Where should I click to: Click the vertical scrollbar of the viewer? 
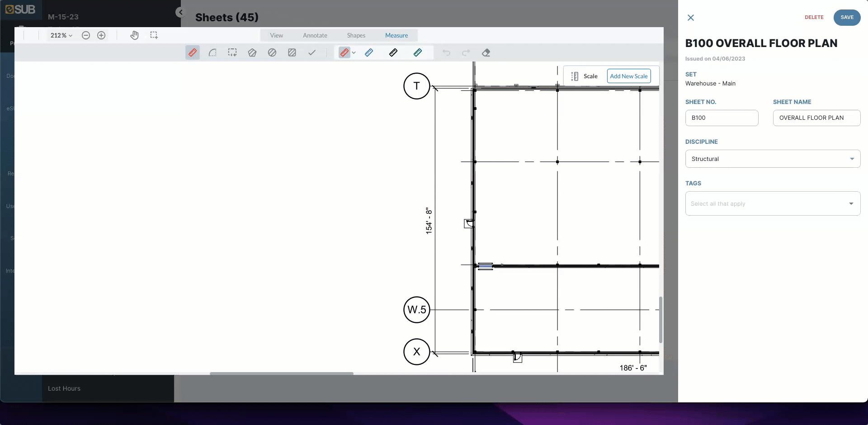pyautogui.click(x=660, y=320)
